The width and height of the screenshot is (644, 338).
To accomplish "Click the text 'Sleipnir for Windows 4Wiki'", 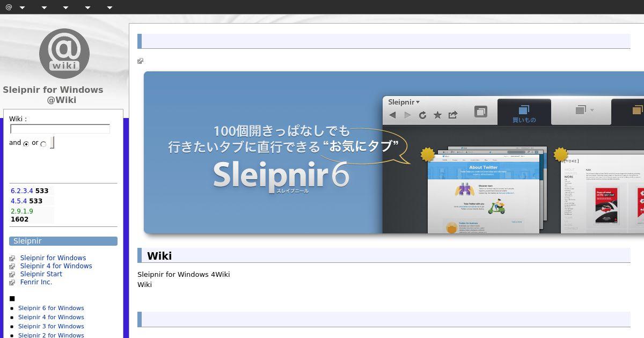I will point(184,274).
